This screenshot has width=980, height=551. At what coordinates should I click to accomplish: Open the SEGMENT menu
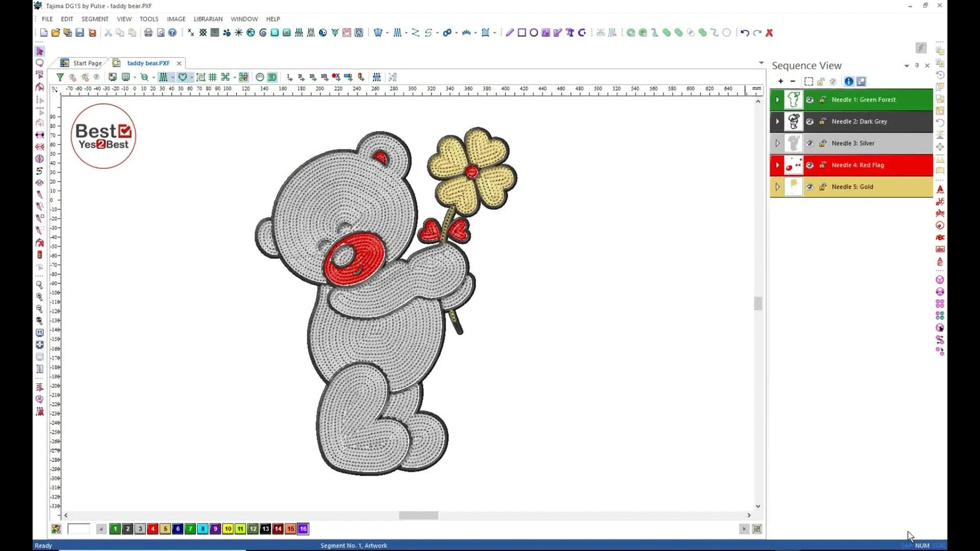[95, 19]
